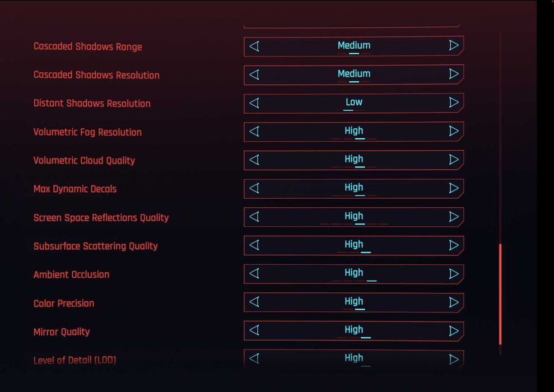Click Screen Space Reflections Quality level indicator
The width and height of the screenshot is (554, 392).
tap(354, 224)
